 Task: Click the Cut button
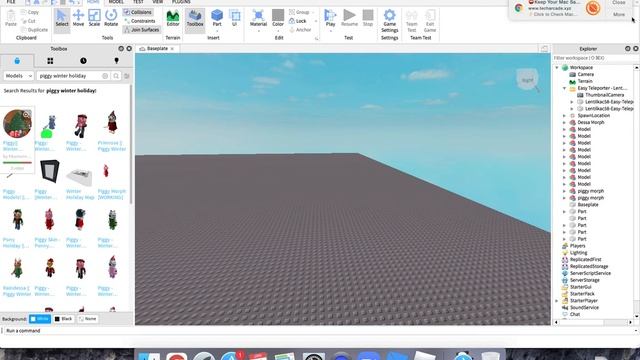click(x=28, y=21)
